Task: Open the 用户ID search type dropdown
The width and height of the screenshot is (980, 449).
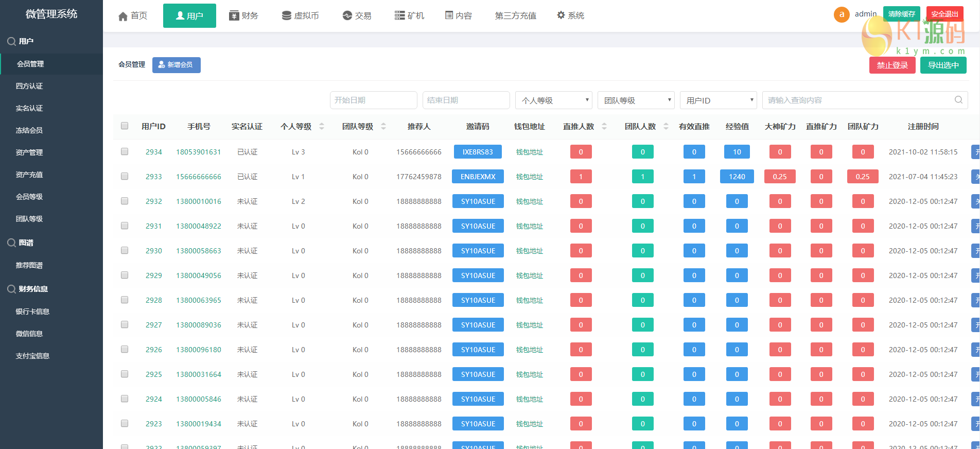Action: 719,100
